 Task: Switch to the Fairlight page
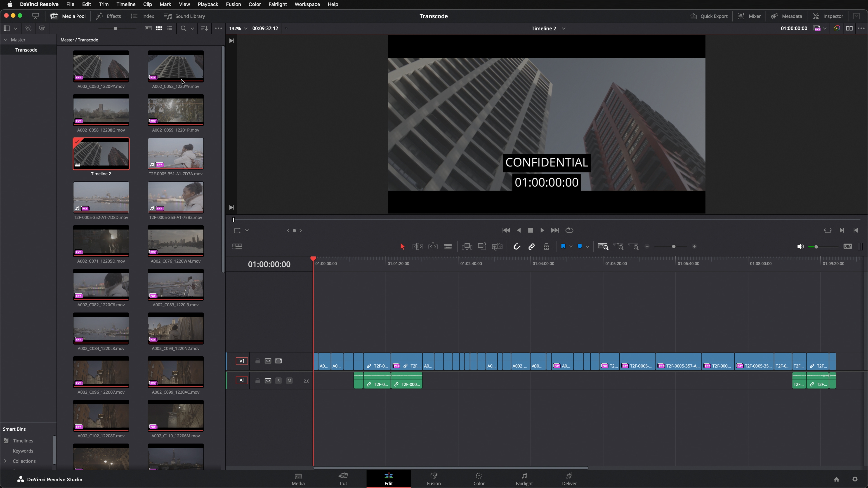click(524, 479)
